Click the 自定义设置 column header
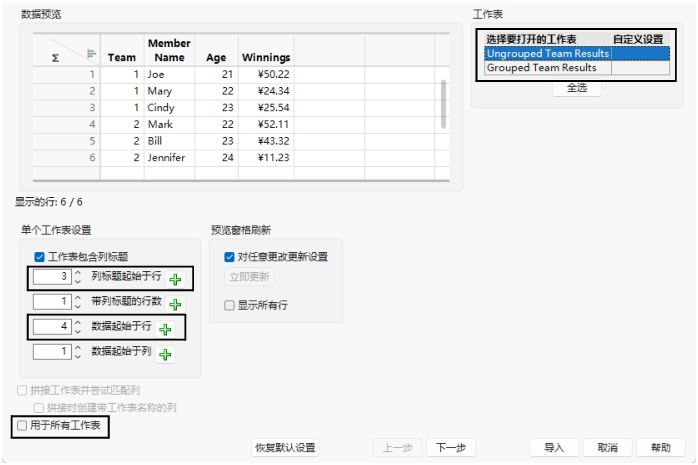Screen dimensions: 698x465 (638, 39)
